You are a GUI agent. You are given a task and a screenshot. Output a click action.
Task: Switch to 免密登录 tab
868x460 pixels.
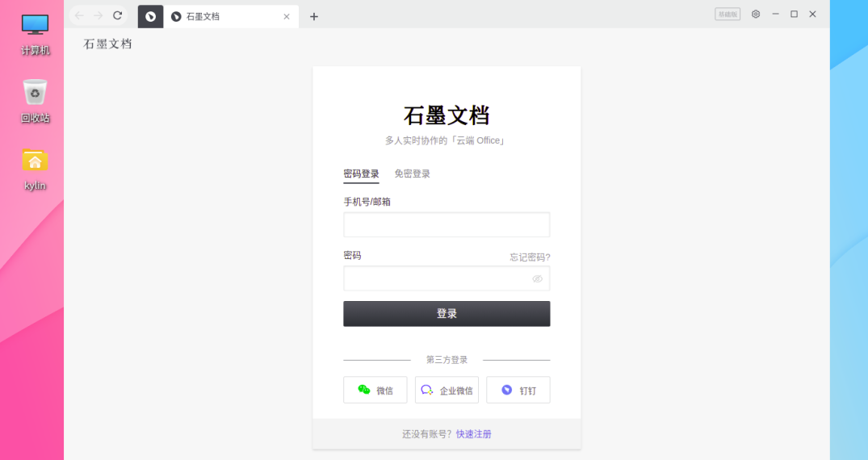(x=412, y=174)
